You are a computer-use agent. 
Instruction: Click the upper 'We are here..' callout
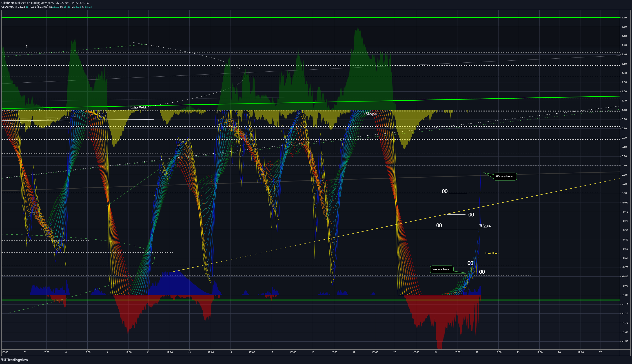coord(505,176)
